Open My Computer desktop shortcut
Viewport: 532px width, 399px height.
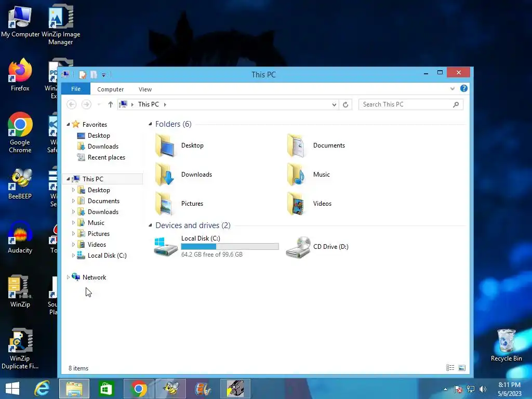click(20, 21)
